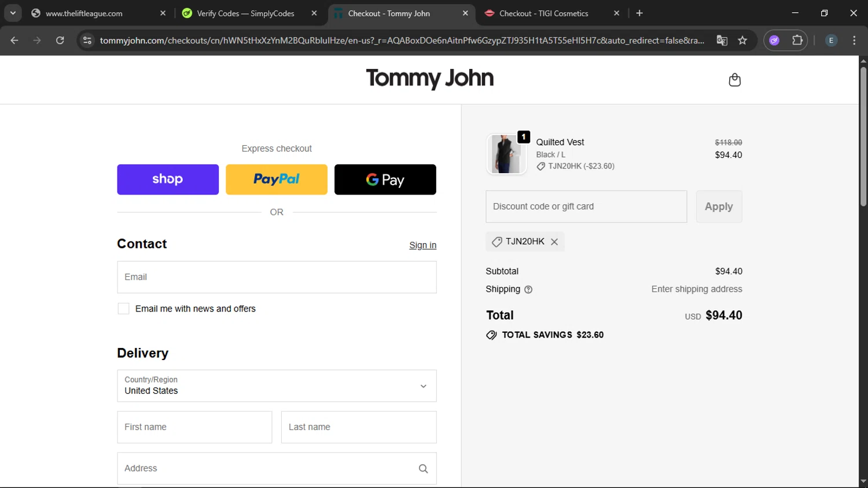The image size is (868, 488).
Task: Open the browser profile E avatar
Action: (831, 41)
